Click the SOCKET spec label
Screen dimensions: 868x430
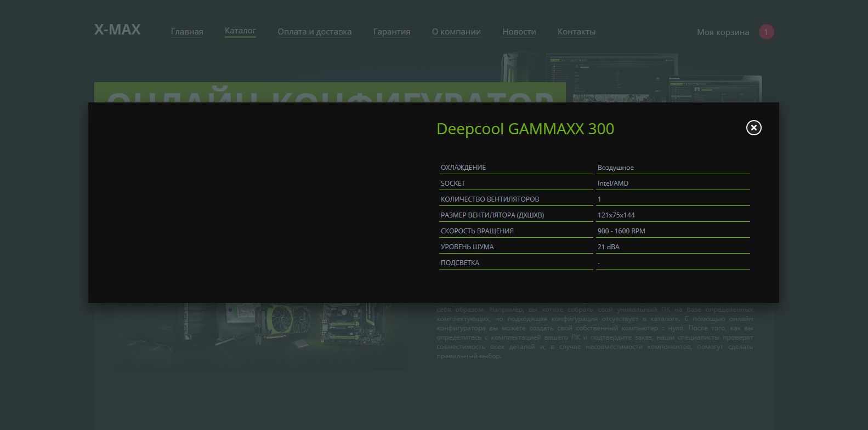point(453,184)
